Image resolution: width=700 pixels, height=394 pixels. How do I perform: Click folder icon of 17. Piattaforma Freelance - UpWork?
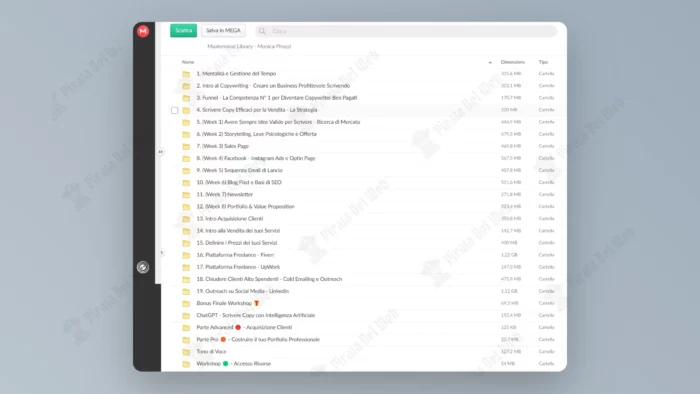point(186,267)
